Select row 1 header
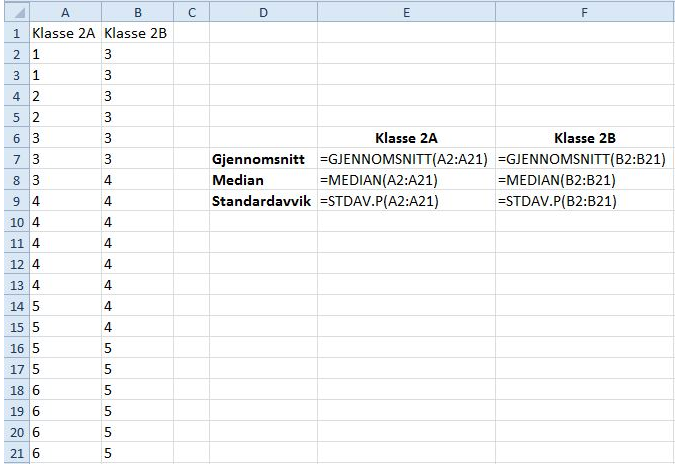Image resolution: width=677 pixels, height=465 pixels. (x=14, y=33)
